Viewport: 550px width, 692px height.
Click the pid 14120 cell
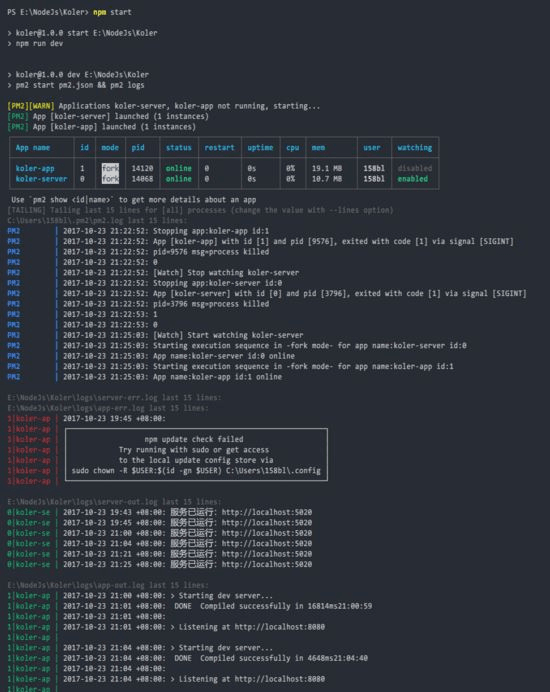pos(142,168)
